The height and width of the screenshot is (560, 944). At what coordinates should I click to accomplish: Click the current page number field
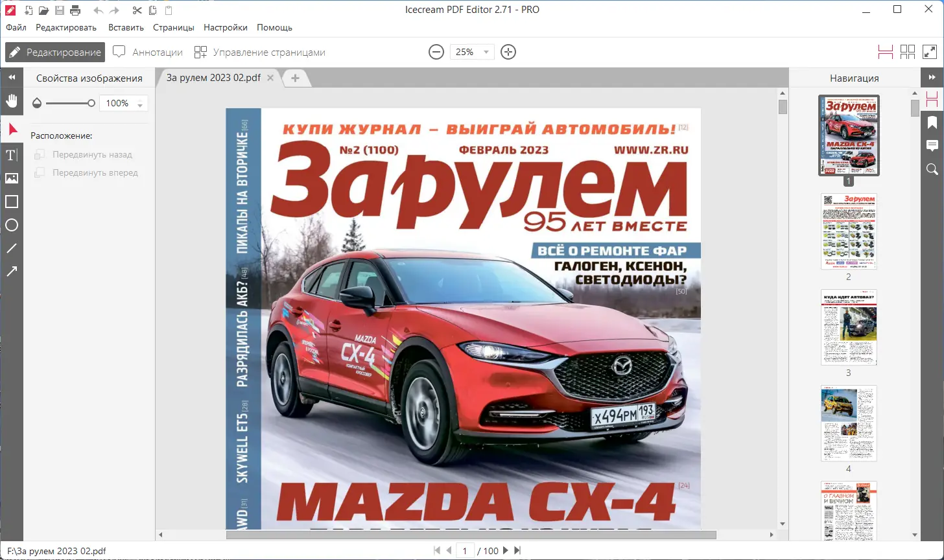pyautogui.click(x=464, y=550)
